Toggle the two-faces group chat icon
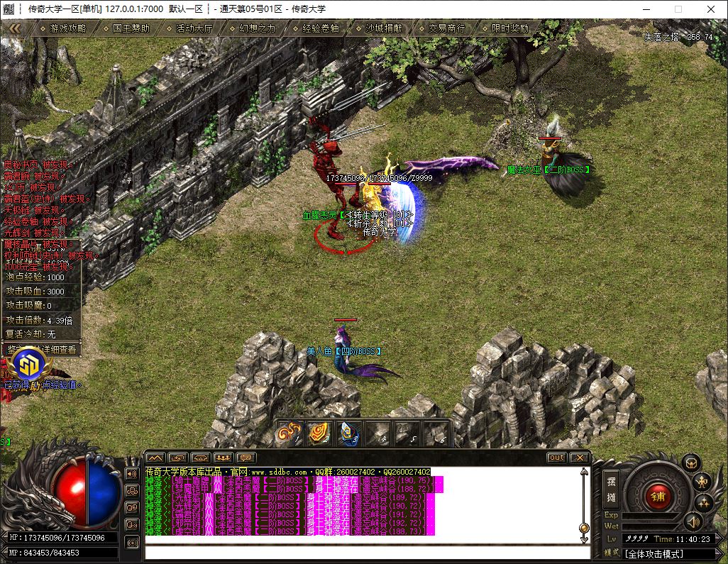This screenshot has width=728, height=564. click(x=132, y=507)
